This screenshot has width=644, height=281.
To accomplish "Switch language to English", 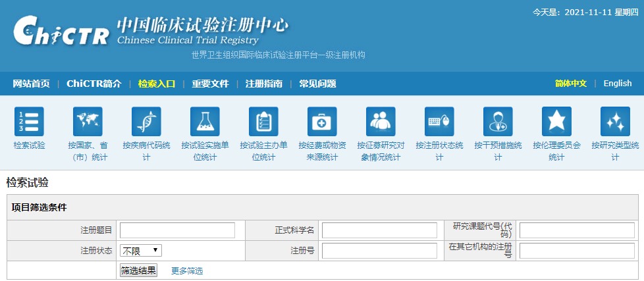I will 617,84.
